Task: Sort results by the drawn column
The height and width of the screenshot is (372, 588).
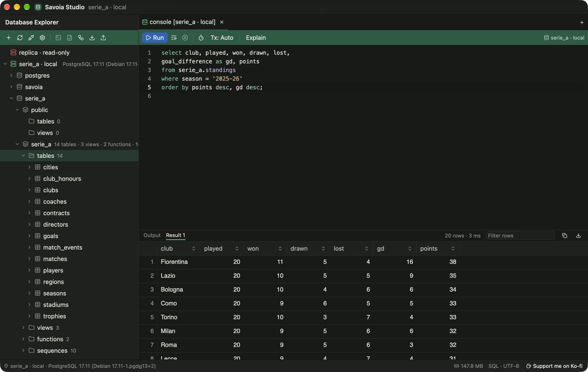Action: pos(308,248)
